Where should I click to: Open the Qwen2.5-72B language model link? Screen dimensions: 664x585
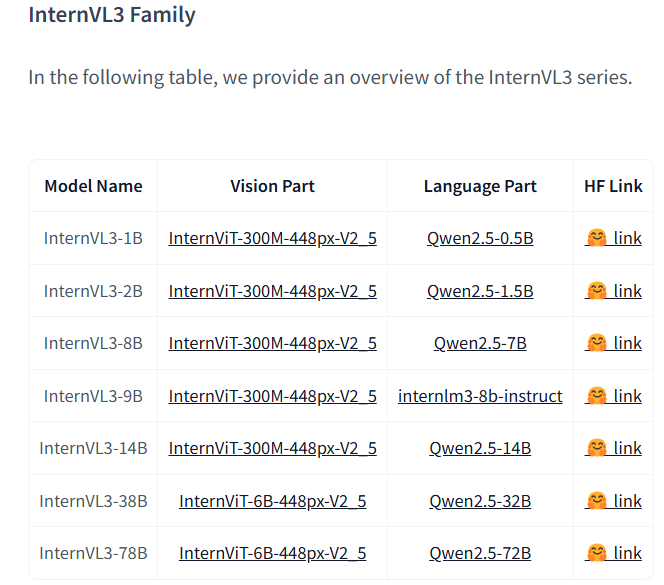(480, 554)
